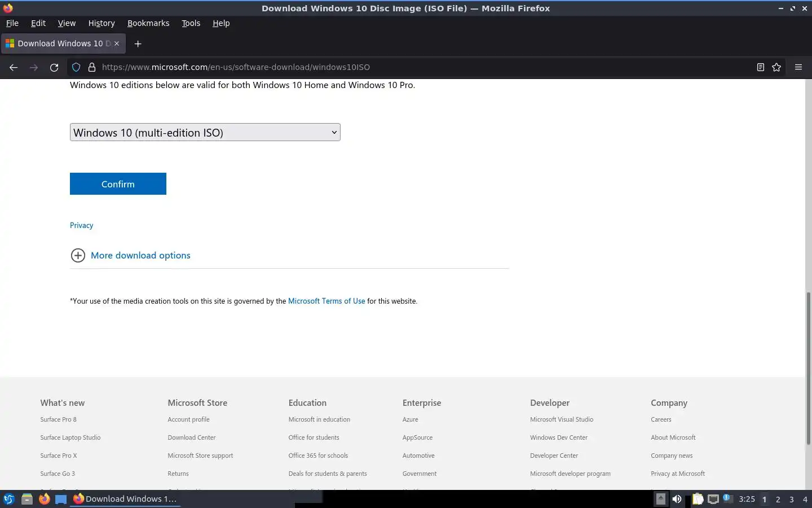
Task: Open the Returns footer link
Action: tap(178, 474)
